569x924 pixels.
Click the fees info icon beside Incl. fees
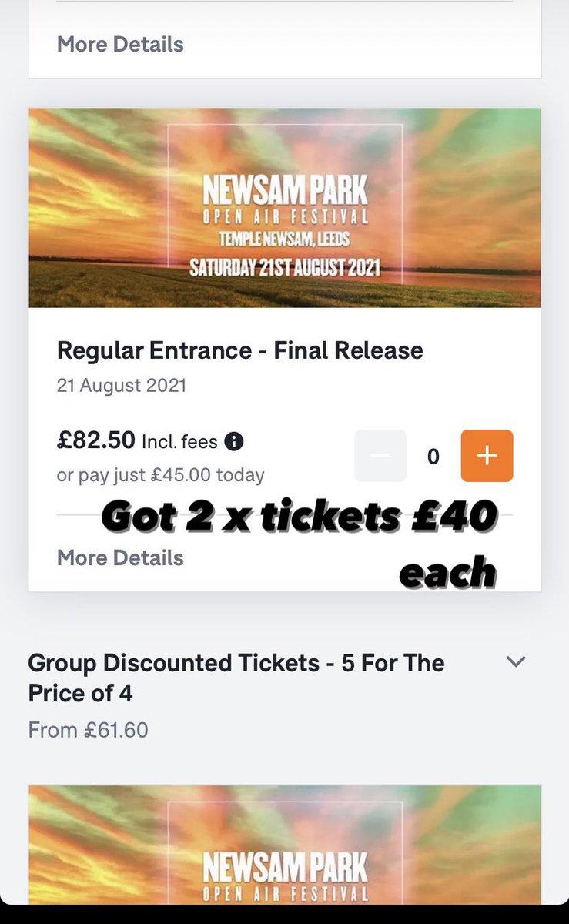[x=234, y=442]
